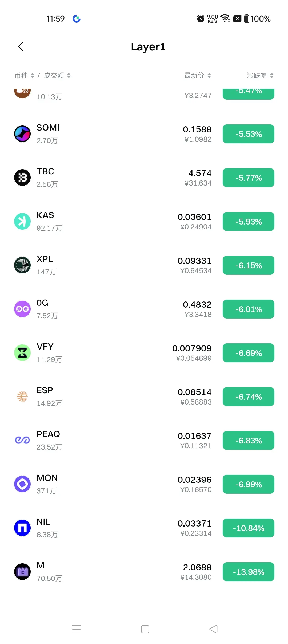Sort list by 币种 column
The height and width of the screenshot is (644, 288).
pyautogui.click(x=24, y=76)
